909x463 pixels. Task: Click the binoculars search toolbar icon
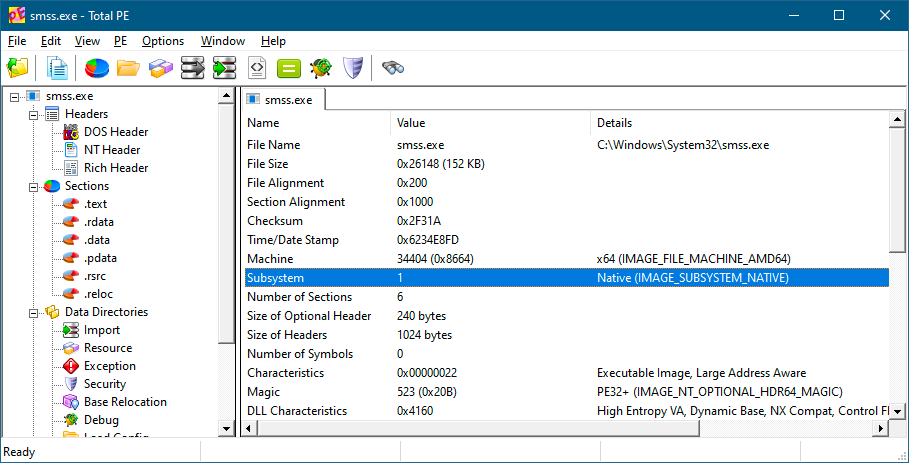393,68
